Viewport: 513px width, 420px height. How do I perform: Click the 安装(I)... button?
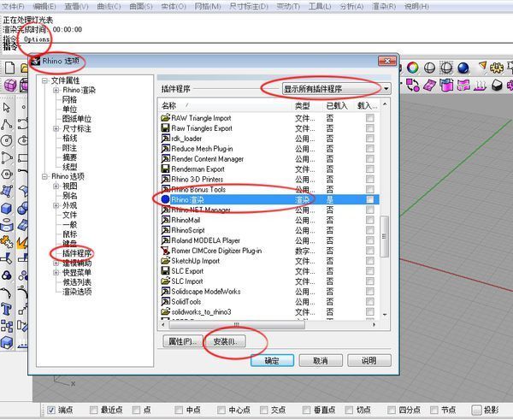click(225, 341)
